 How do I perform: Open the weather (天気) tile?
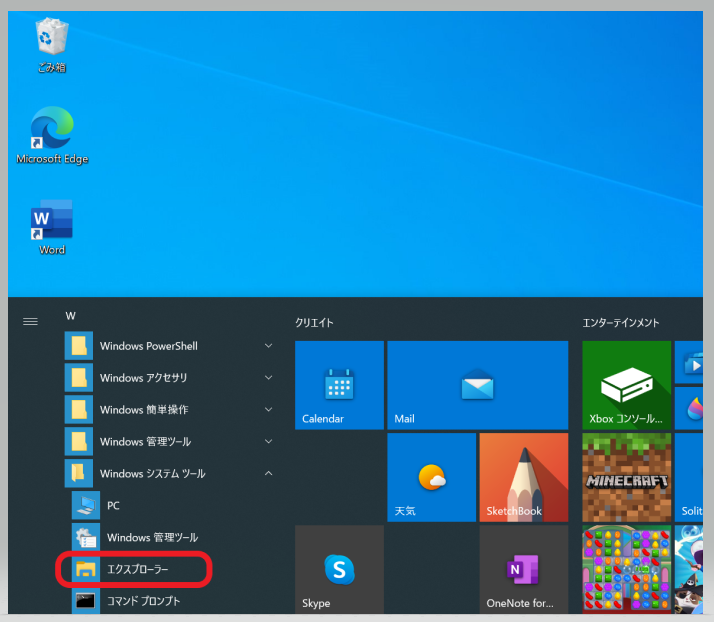pyautogui.click(x=431, y=476)
